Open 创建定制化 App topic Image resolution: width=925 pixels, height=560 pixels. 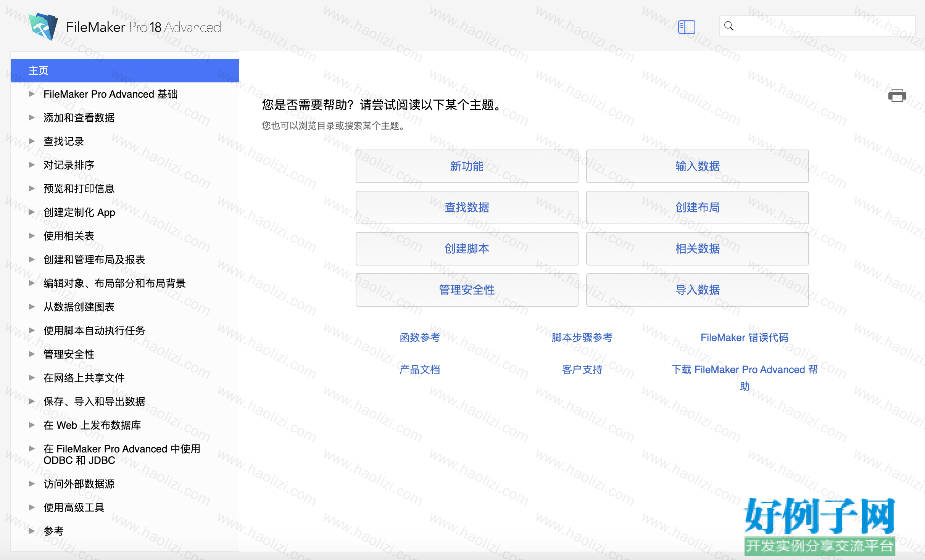coord(79,212)
